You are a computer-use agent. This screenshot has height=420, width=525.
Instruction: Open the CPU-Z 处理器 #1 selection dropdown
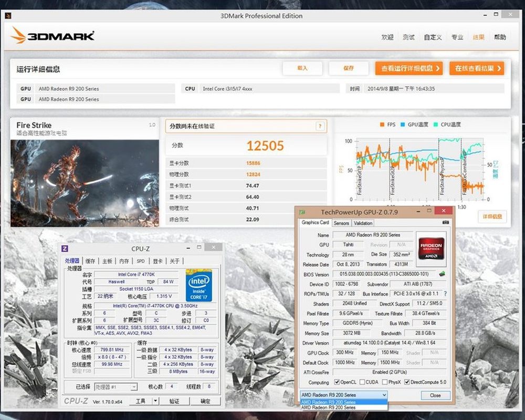pos(115,387)
